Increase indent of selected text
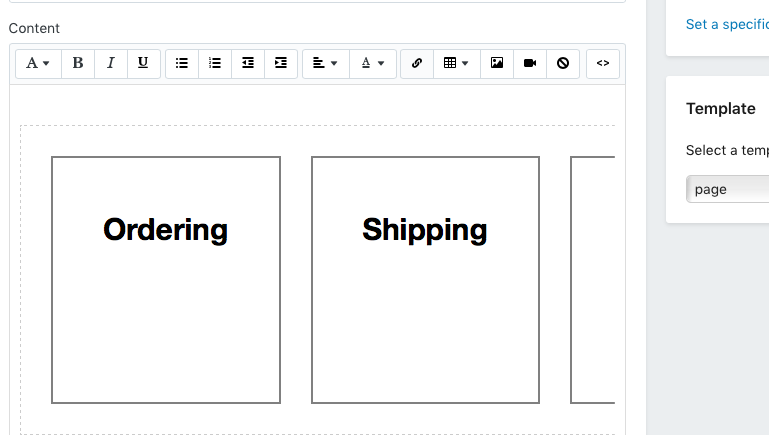 point(281,63)
